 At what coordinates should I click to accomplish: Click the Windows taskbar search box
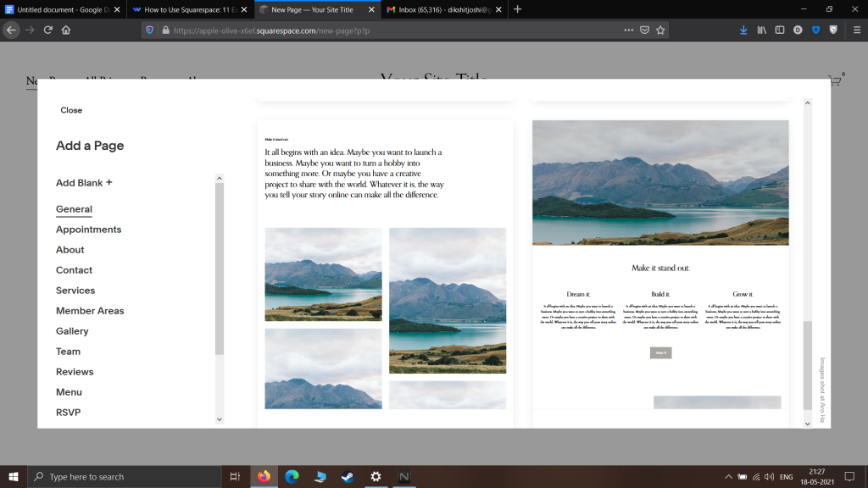(x=125, y=476)
